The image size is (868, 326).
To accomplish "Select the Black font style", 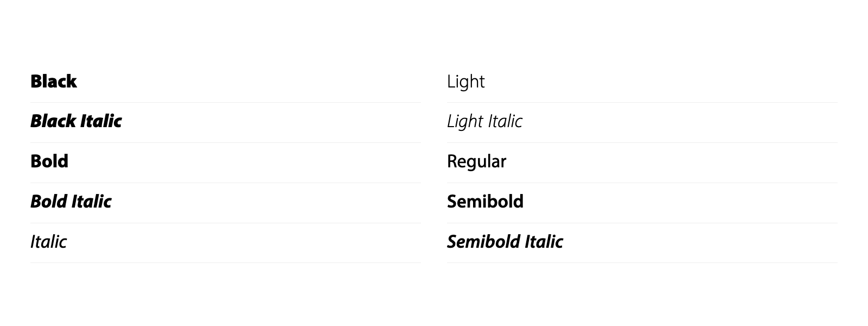I will [53, 81].
